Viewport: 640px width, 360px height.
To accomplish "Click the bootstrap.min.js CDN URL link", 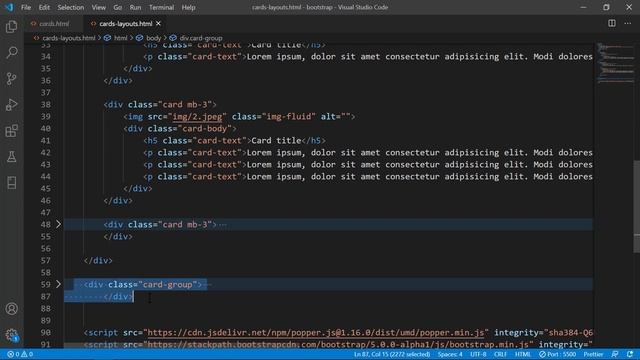I will point(338,344).
